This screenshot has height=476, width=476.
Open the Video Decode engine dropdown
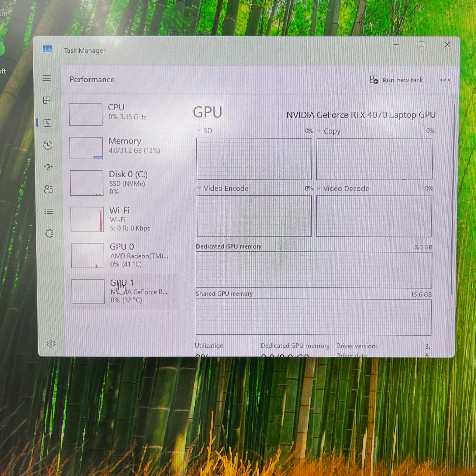319,188
